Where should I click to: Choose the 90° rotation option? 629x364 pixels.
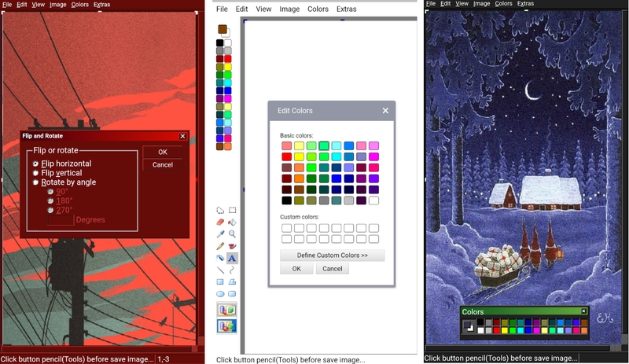(x=50, y=192)
